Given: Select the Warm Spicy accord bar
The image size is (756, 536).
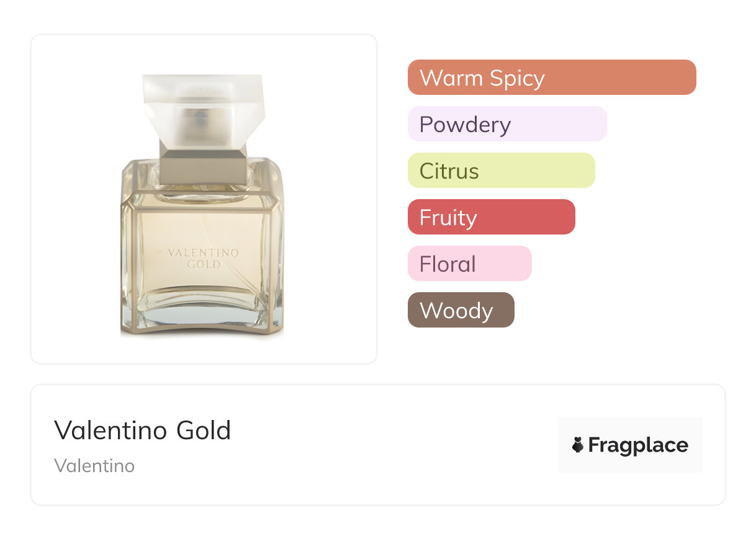Looking at the screenshot, I should (551, 78).
